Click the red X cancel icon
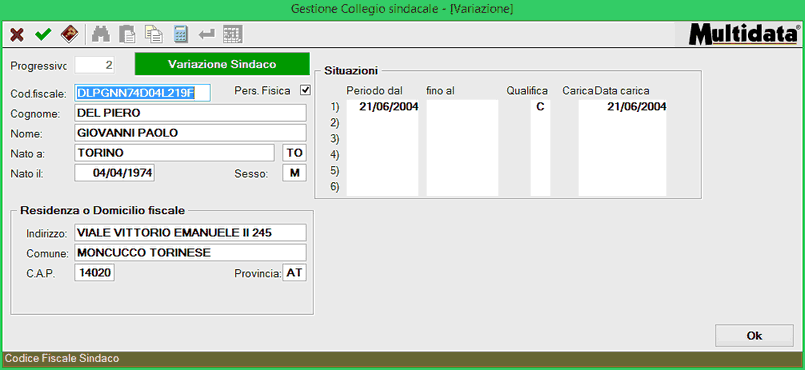This screenshot has width=805, height=370. (x=17, y=35)
